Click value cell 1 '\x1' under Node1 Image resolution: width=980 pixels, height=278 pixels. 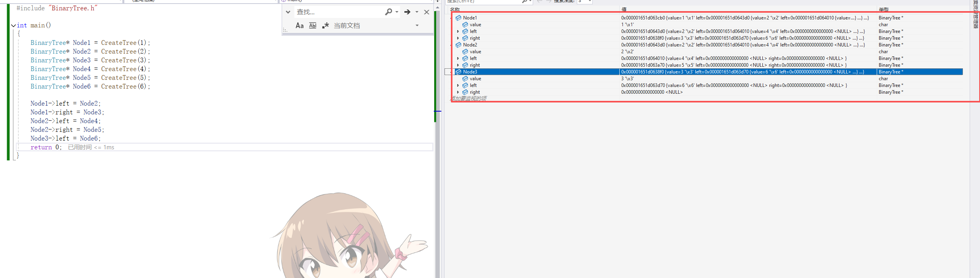tap(627, 25)
